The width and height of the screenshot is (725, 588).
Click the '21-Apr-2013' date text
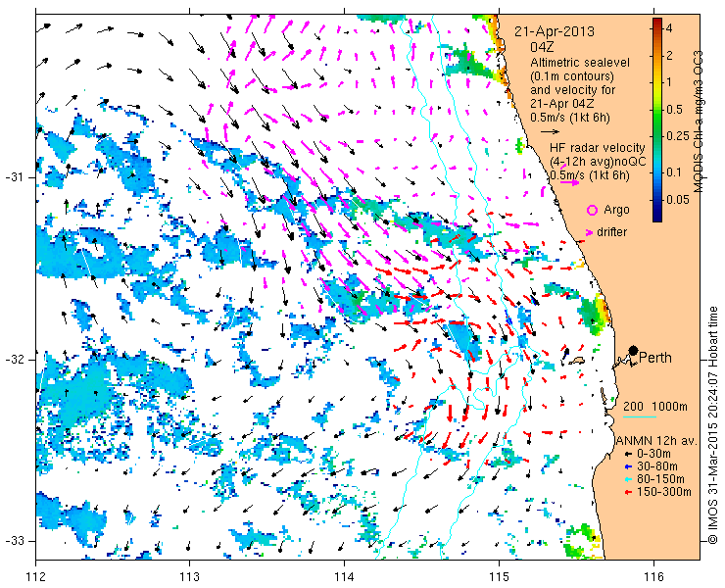coord(555,31)
